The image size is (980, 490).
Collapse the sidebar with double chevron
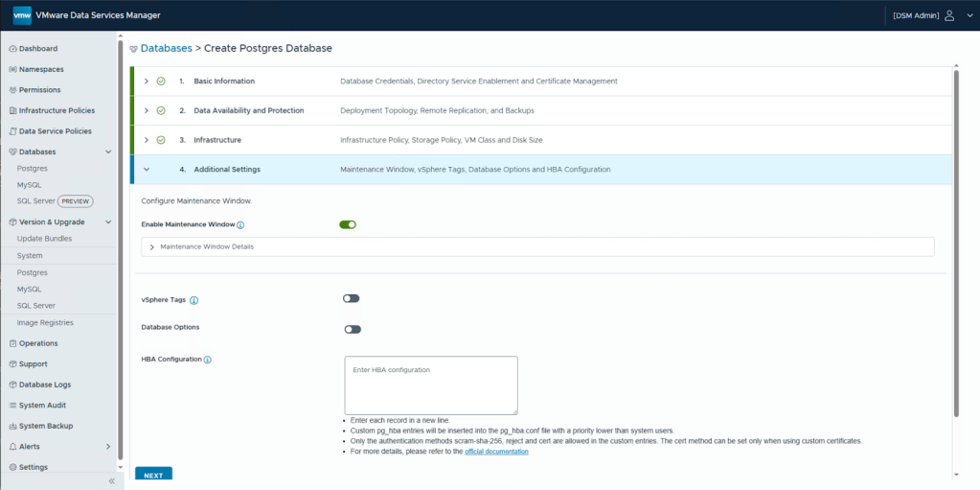coord(112,481)
